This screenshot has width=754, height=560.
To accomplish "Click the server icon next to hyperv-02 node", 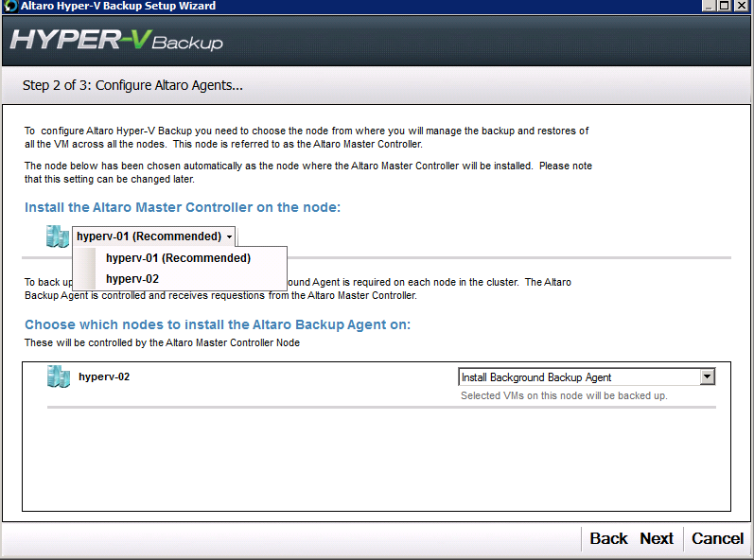I will (x=59, y=376).
